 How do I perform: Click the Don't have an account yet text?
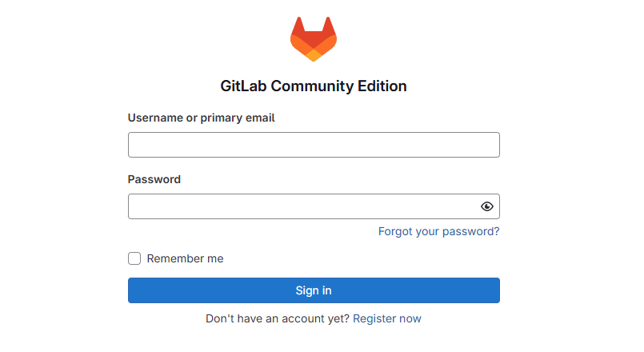277,318
